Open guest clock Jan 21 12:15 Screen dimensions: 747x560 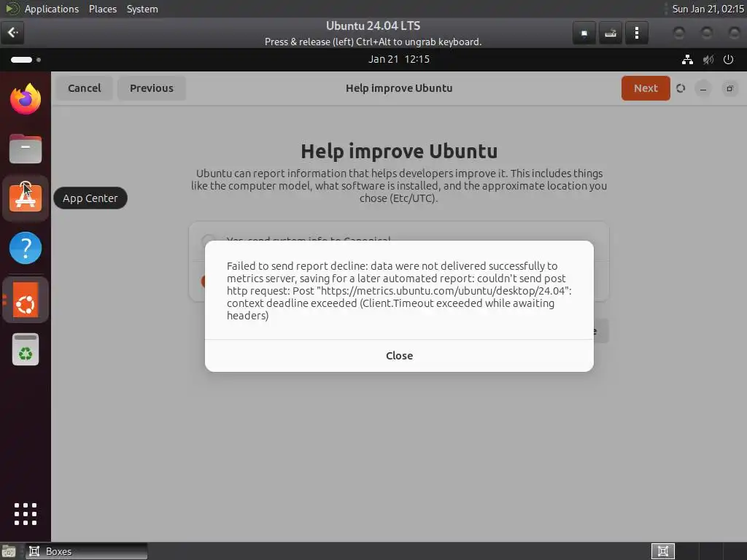pos(399,60)
